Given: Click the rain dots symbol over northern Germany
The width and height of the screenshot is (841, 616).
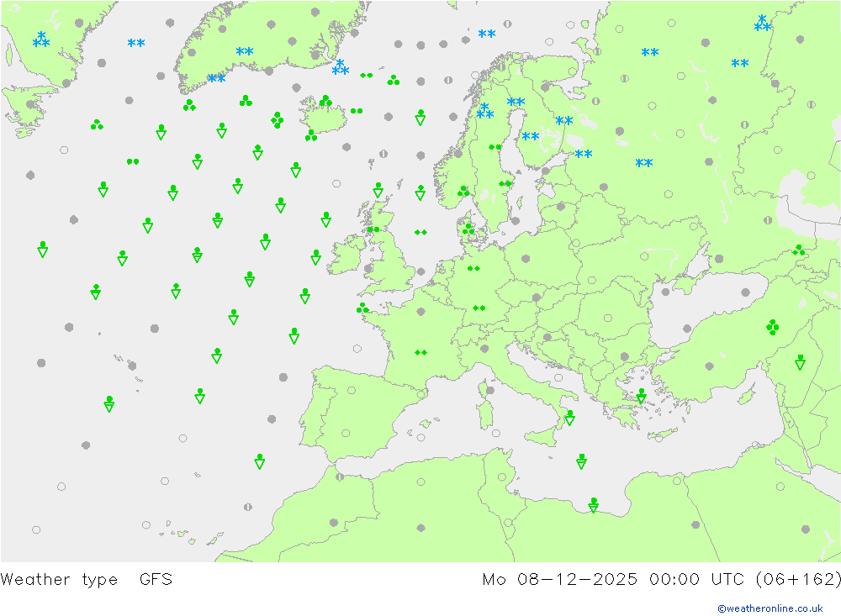Looking at the screenshot, I should point(473,268).
